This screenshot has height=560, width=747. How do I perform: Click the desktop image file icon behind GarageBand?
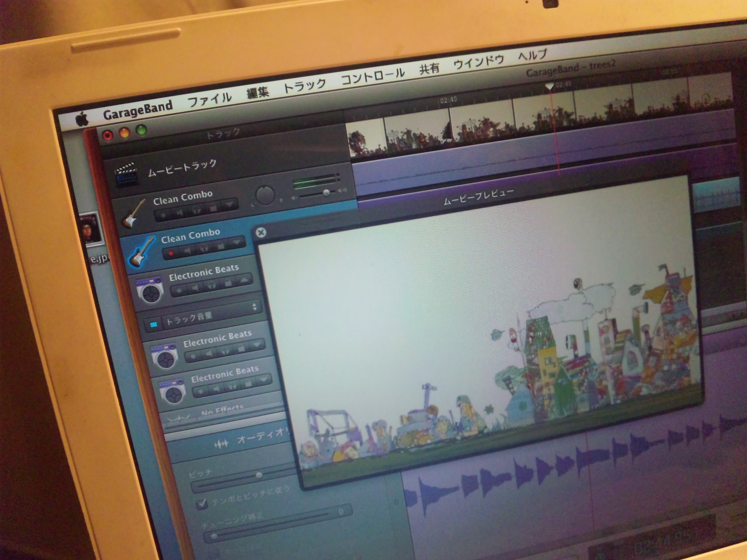click(x=90, y=229)
